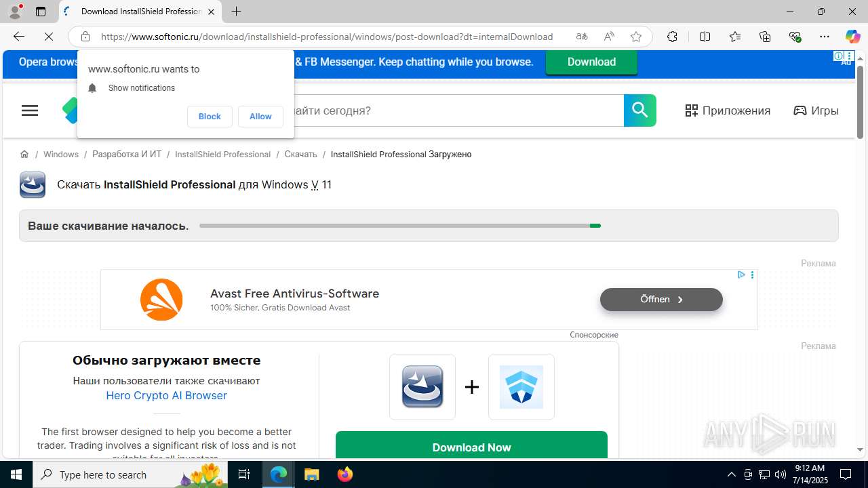Open Settings and more menu
The width and height of the screenshot is (868, 488).
pyautogui.click(x=825, y=37)
